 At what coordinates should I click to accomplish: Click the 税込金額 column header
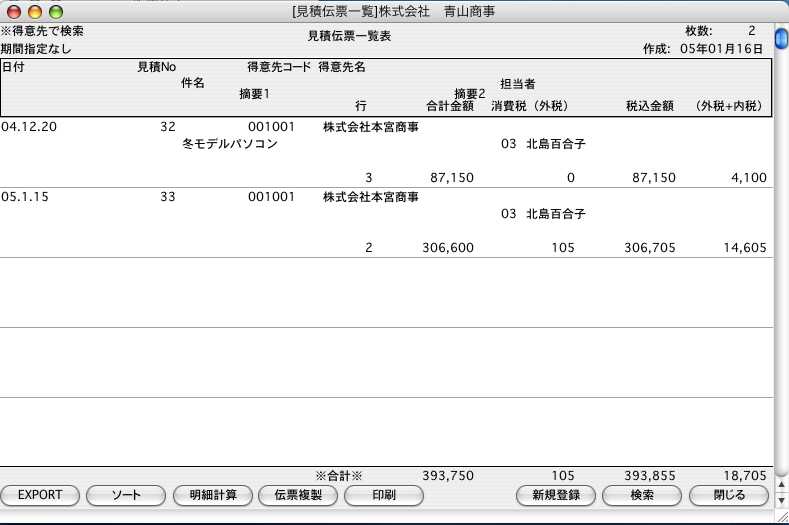pos(650,106)
